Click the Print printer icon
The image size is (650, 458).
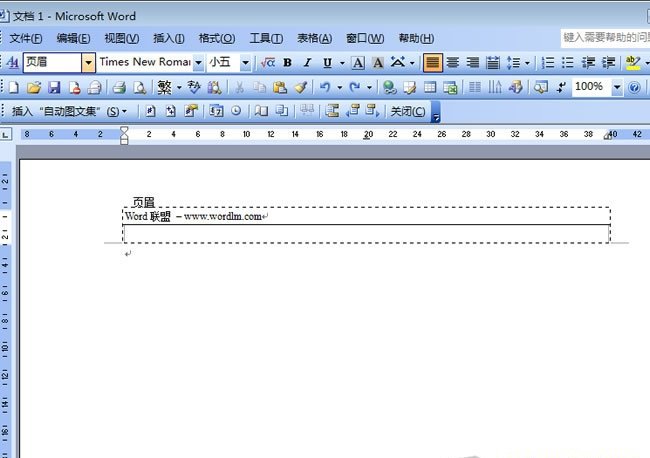click(119, 87)
